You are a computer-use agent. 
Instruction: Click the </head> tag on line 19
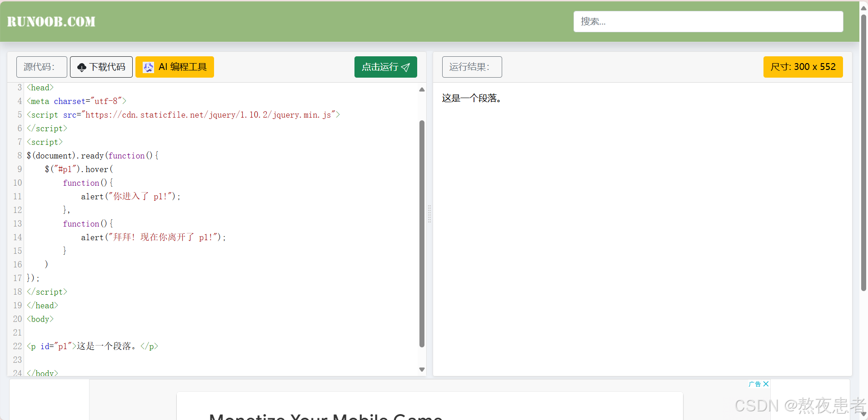tap(42, 306)
